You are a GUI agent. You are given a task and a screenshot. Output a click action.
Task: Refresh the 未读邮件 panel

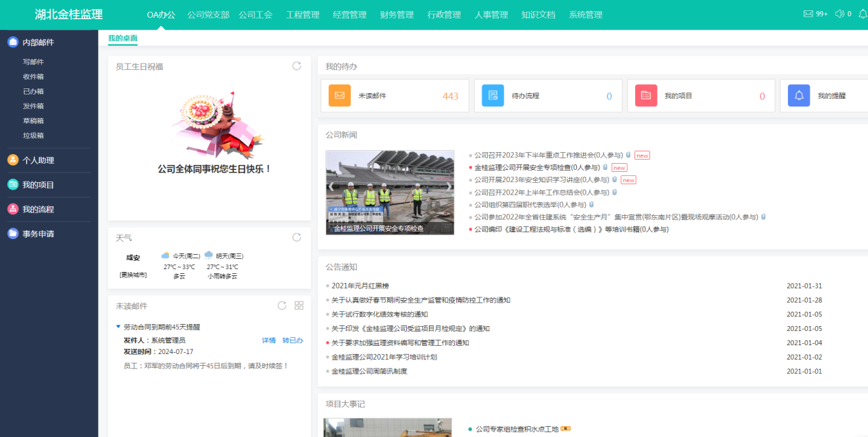pyautogui.click(x=282, y=305)
